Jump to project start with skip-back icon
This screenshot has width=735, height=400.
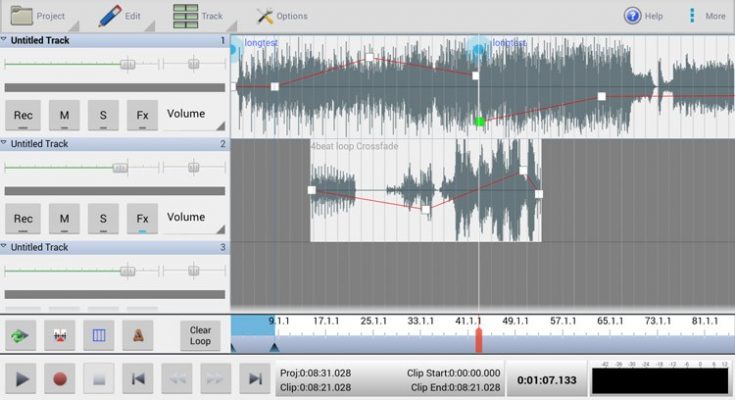(138, 379)
